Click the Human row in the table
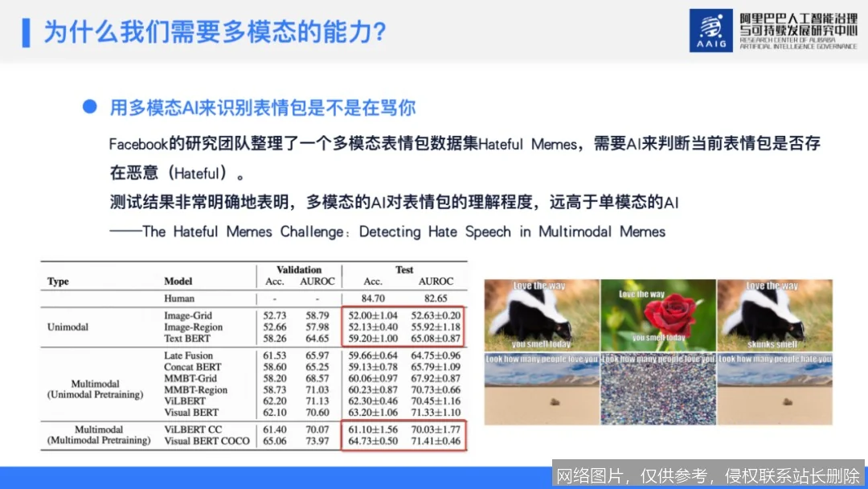 253,298
